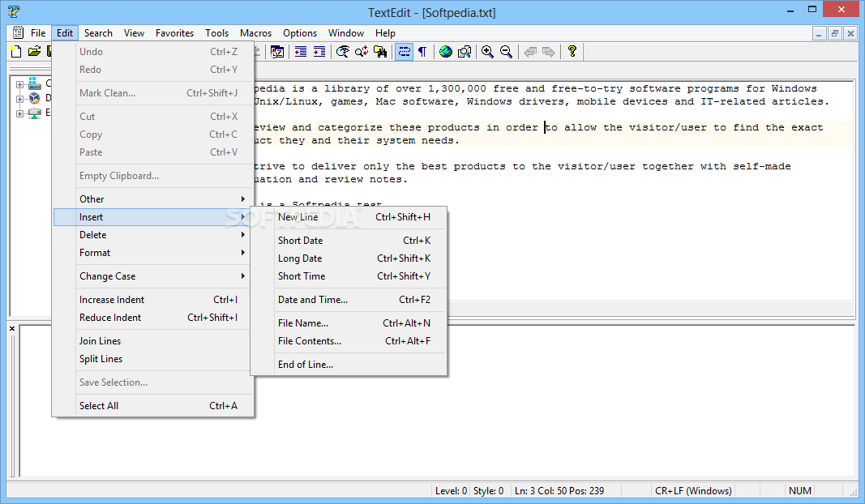The image size is (865, 504).
Task: Click Join Lines menu entry
Action: pyautogui.click(x=152, y=341)
